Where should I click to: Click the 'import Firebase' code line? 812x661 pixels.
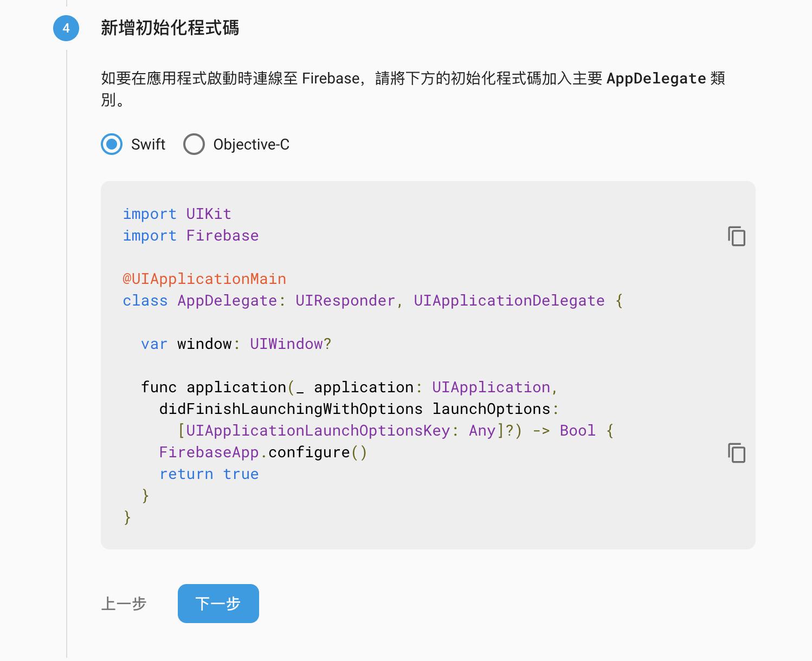click(x=191, y=236)
